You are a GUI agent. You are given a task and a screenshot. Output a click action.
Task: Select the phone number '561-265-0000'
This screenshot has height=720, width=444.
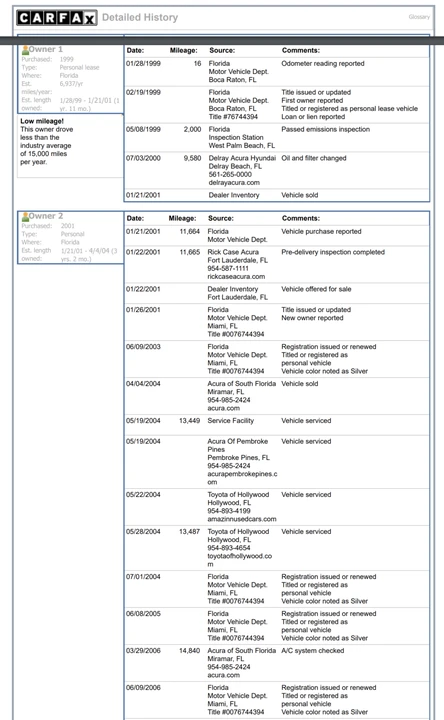coord(230,174)
